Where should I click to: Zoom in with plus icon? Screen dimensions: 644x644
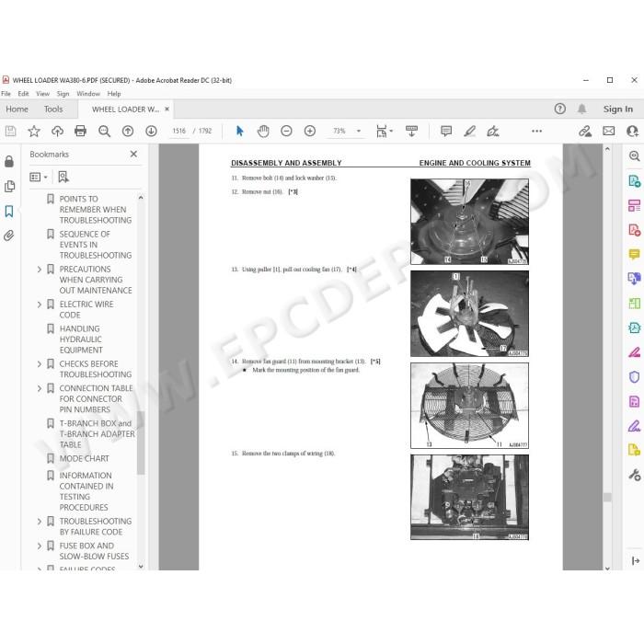click(x=310, y=131)
